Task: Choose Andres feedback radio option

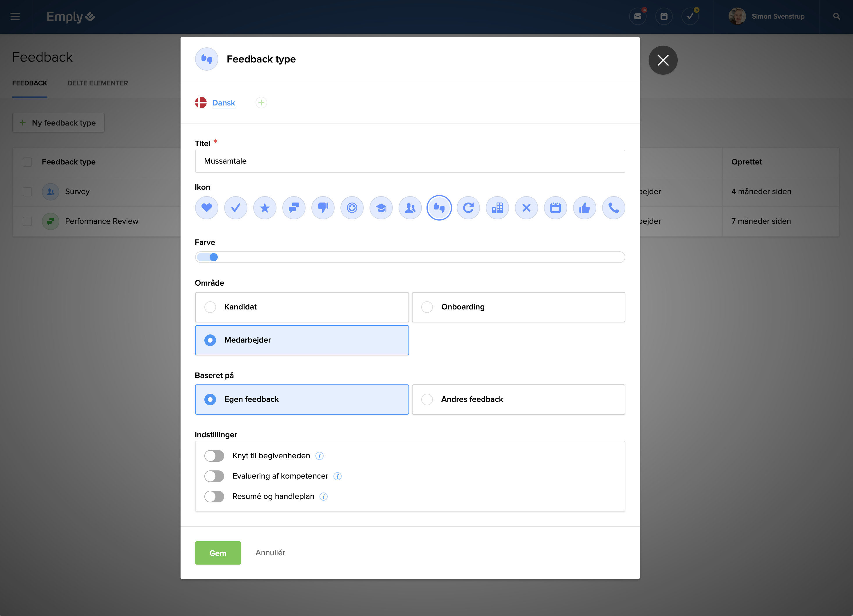Action: point(518,399)
